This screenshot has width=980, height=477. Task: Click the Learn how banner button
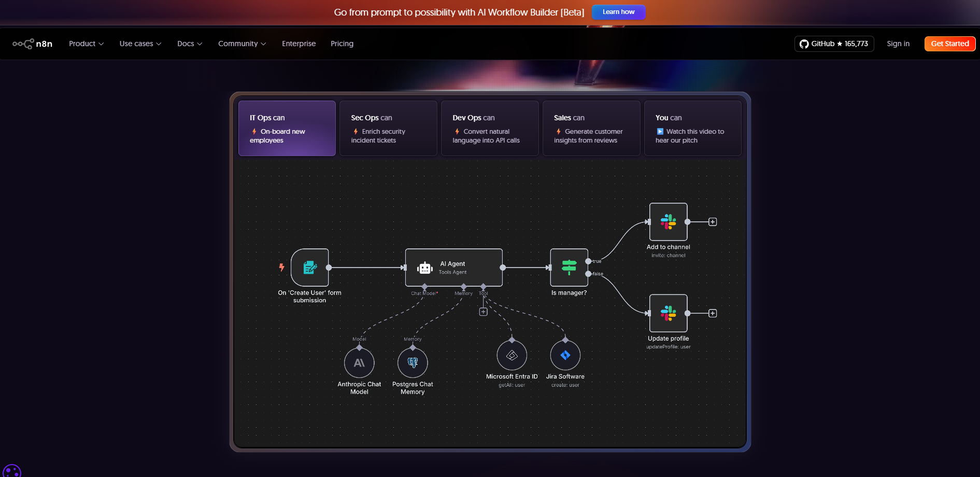pyautogui.click(x=618, y=12)
